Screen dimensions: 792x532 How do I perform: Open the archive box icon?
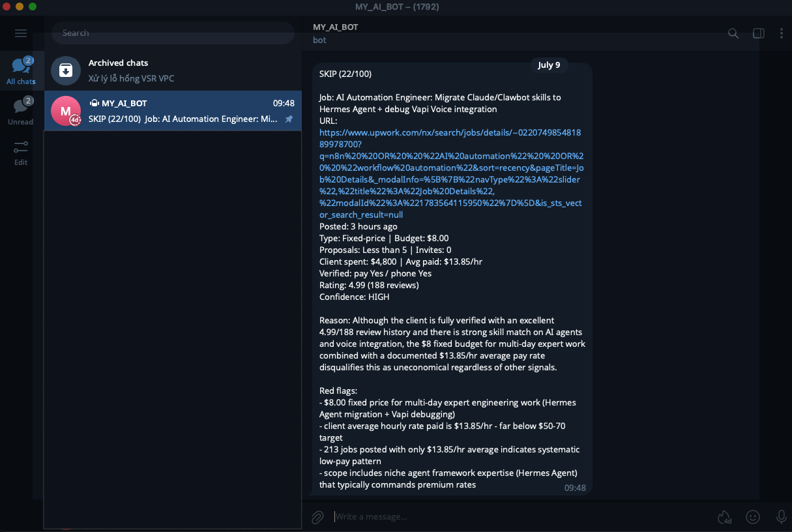[x=66, y=70]
